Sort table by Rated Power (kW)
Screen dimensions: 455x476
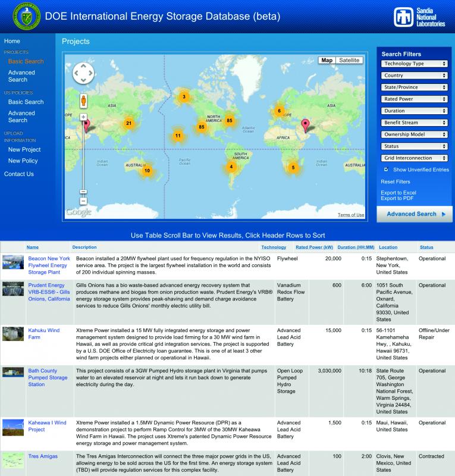click(315, 248)
